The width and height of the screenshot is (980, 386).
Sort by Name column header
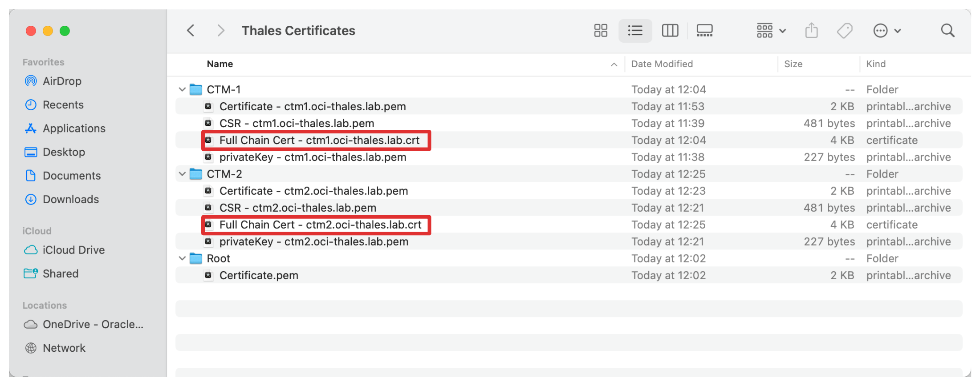click(220, 64)
